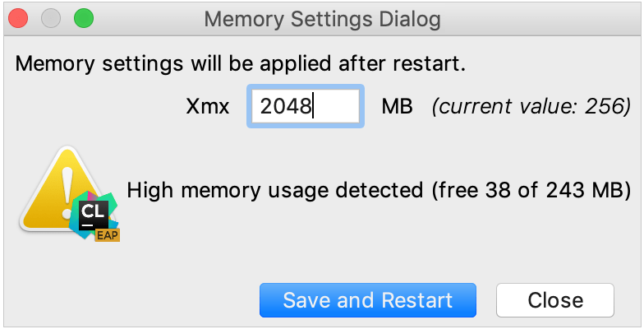644x329 pixels.
Task: Close the dialog with the red window button
Action: pyautogui.click(x=18, y=18)
